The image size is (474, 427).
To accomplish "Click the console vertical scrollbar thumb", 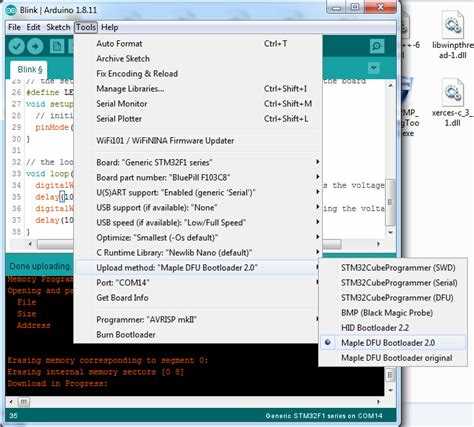I will (390, 375).
